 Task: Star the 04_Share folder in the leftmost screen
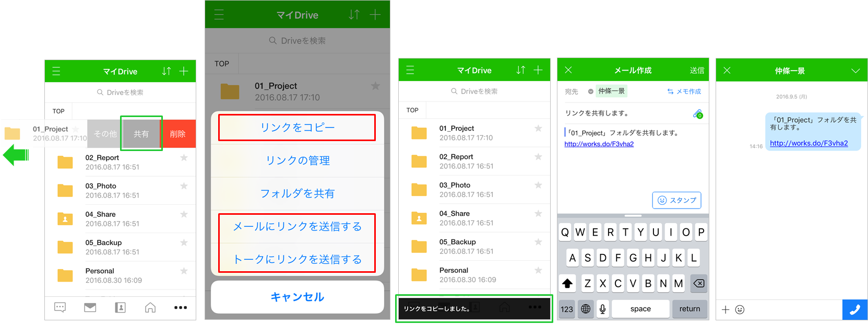click(184, 214)
